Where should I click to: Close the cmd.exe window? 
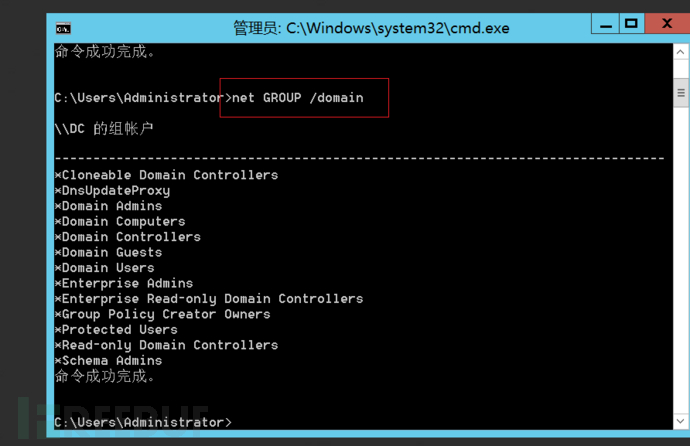tap(667, 24)
